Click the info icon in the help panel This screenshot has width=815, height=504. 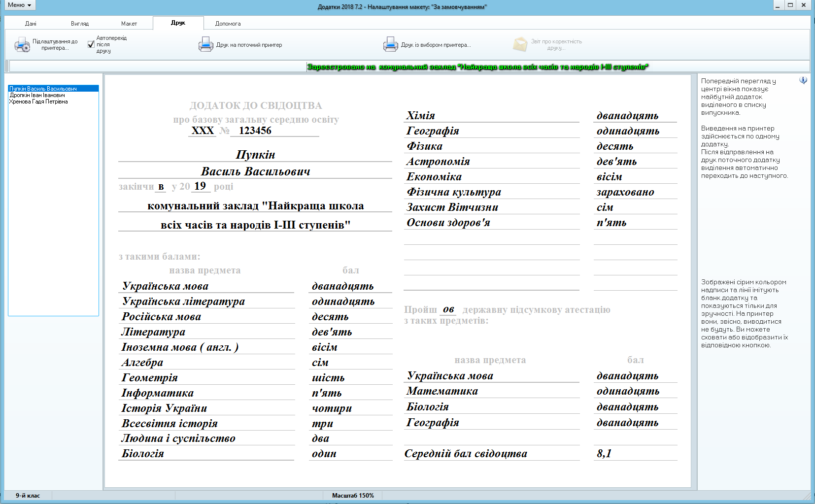pyautogui.click(x=803, y=80)
